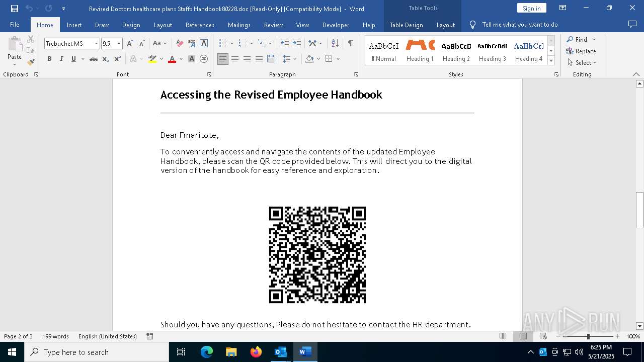Expand the Change Case menu
This screenshot has width=644, height=362.
pyautogui.click(x=159, y=44)
